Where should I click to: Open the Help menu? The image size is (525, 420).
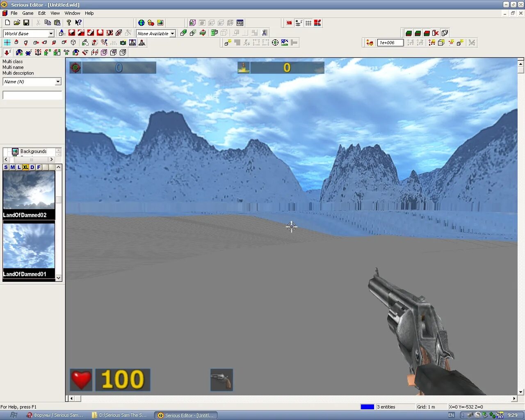coord(89,13)
